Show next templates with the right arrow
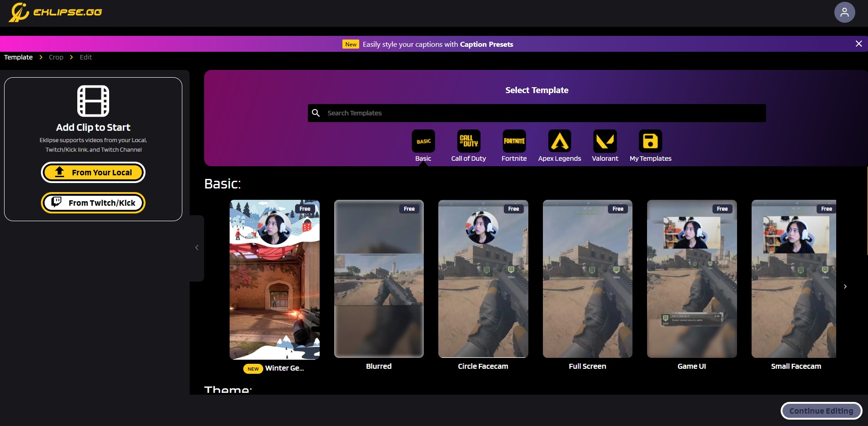868x426 pixels. [x=845, y=287]
